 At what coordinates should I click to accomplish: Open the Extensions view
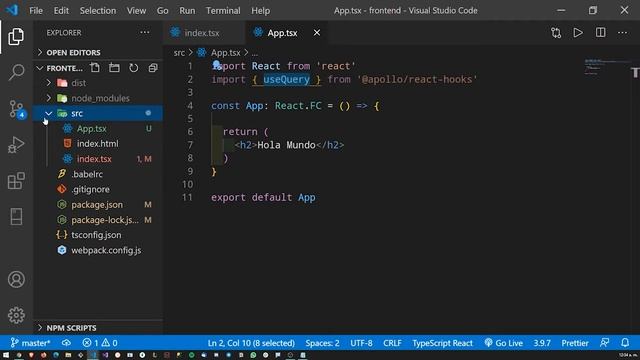point(16,181)
